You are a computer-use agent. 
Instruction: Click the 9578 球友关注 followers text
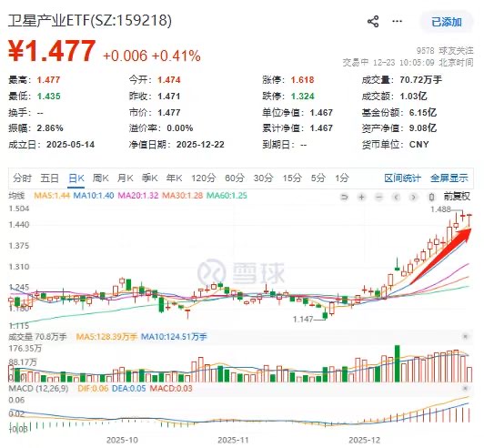click(445, 50)
